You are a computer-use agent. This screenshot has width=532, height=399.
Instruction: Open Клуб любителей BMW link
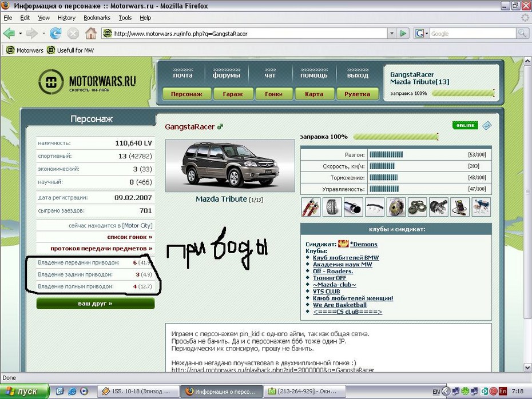coord(346,258)
